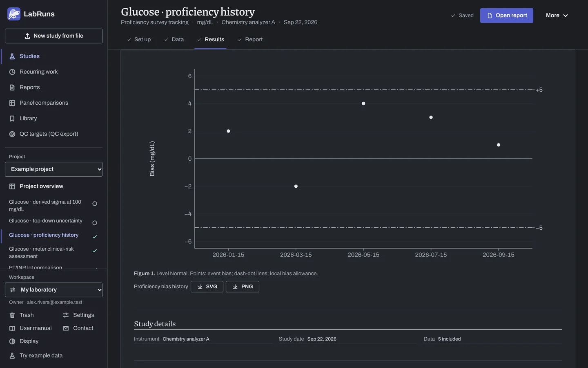588x368 pixels.
Task: Expand the More menu
Action: pos(557,16)
